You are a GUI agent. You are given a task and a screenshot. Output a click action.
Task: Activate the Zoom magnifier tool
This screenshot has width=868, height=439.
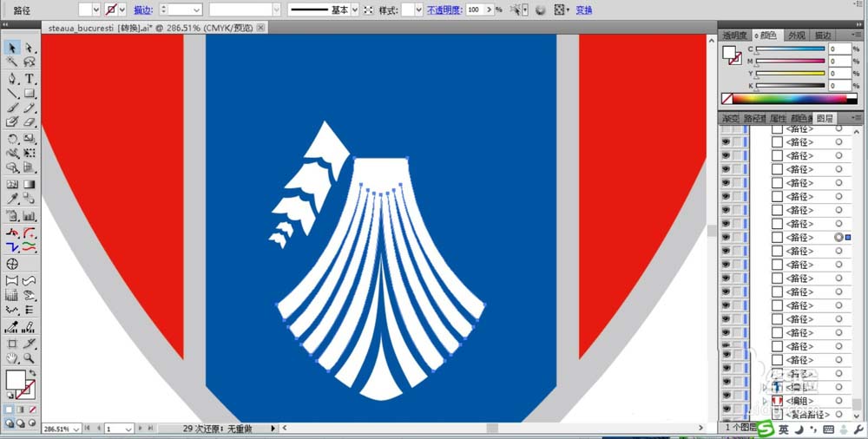30,358
